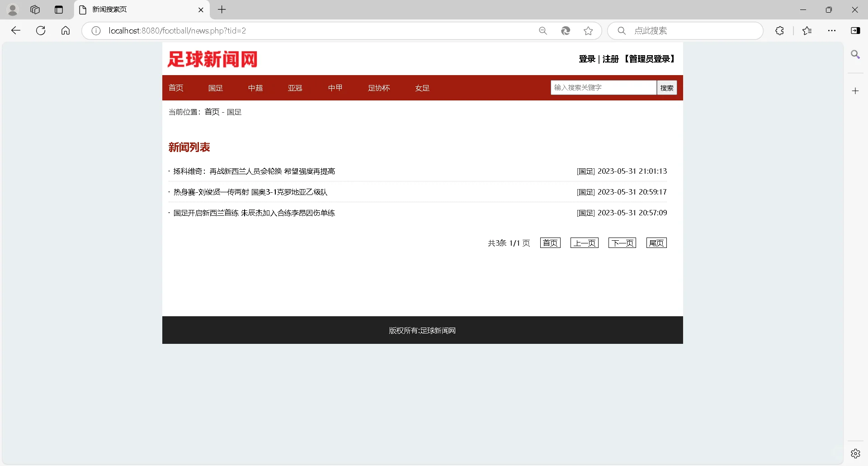
Task: Click the 尾页 pagination button
Action: 656,243
